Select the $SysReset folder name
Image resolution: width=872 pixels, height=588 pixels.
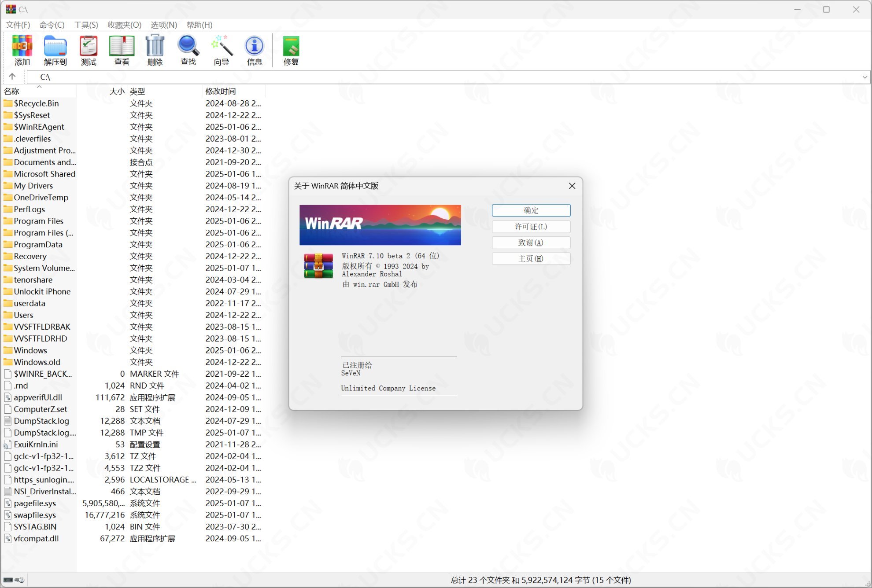tap(32, 115)
